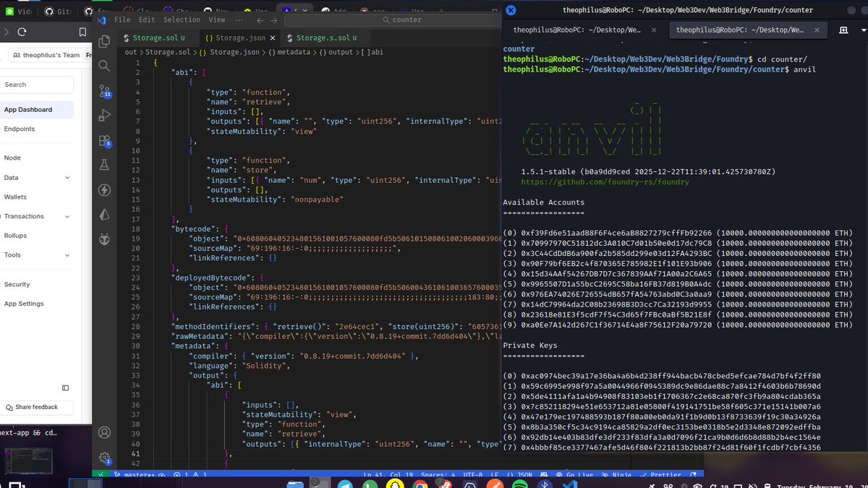Viewport: 868px width, 488px height.
Task: Reload the browser page
Action: (x=22, y=32)
